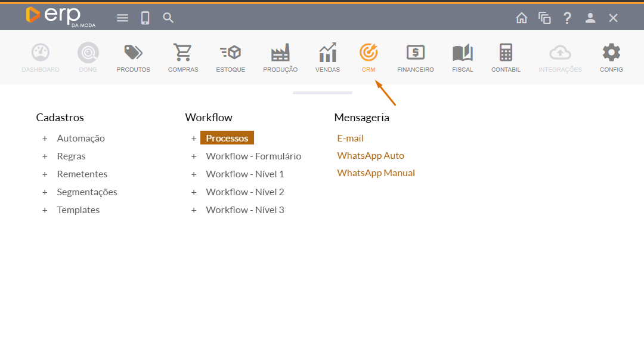Open the Config gear module
This screenshot has height=357, width=644.
pos(611,54)
